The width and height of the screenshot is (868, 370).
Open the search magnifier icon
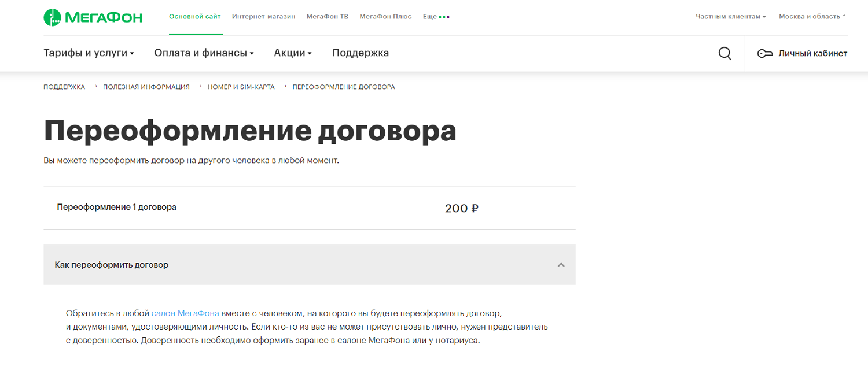[x=724, y=53]
